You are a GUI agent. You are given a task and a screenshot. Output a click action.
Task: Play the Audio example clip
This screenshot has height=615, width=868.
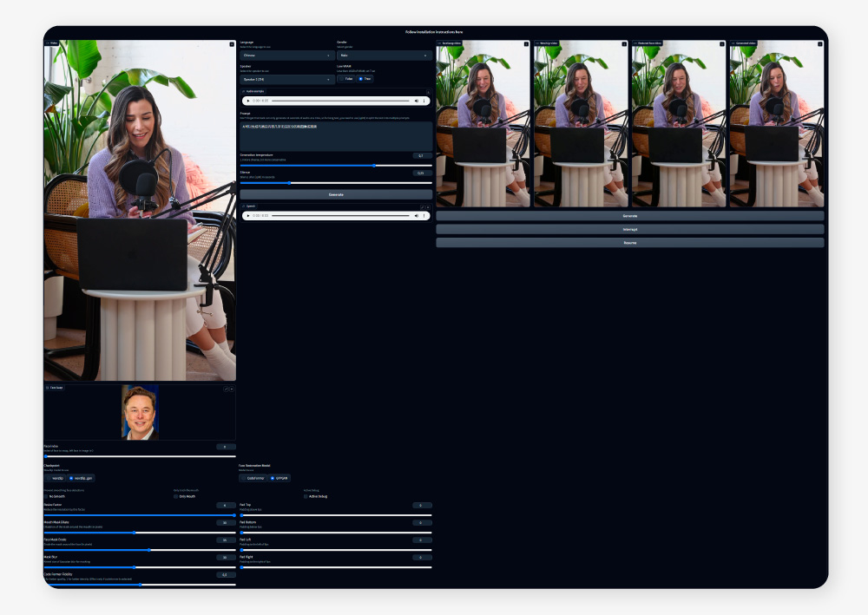[247, 101]
